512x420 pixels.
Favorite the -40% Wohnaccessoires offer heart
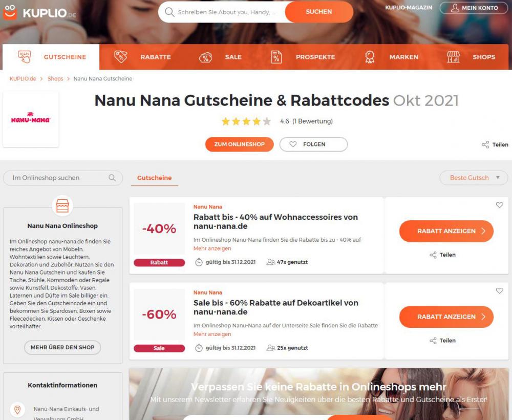point(499,205)
